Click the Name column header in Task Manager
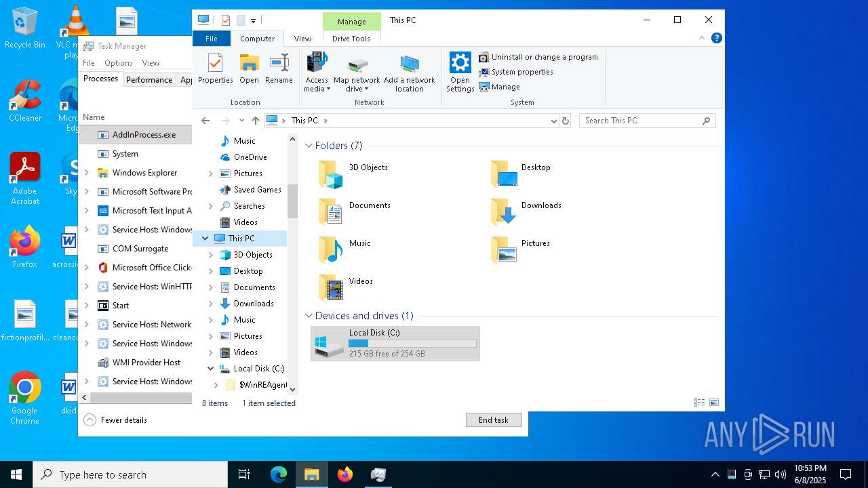This screenshot has height=488, width=868. pyautogui.click(x=94, y=117)
